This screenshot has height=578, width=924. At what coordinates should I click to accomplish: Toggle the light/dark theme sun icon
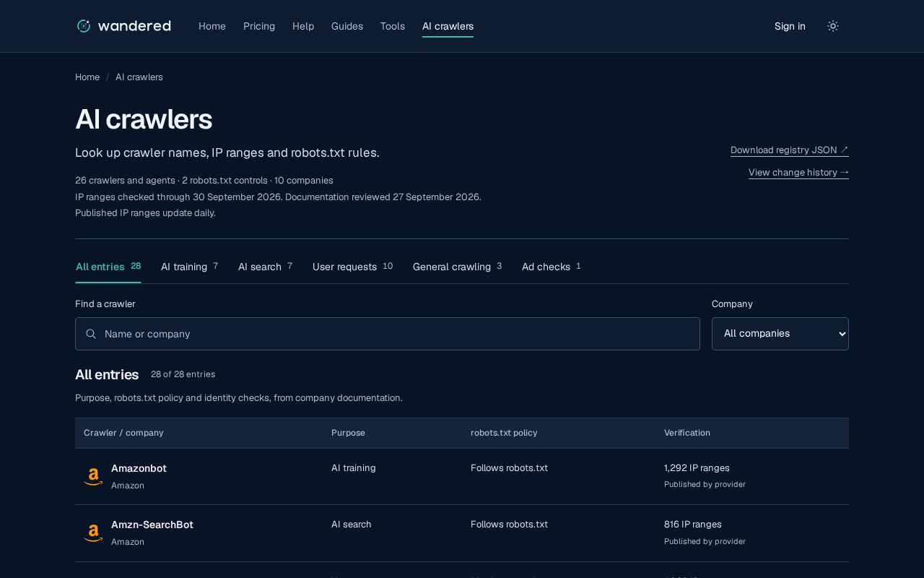(833, 26)
